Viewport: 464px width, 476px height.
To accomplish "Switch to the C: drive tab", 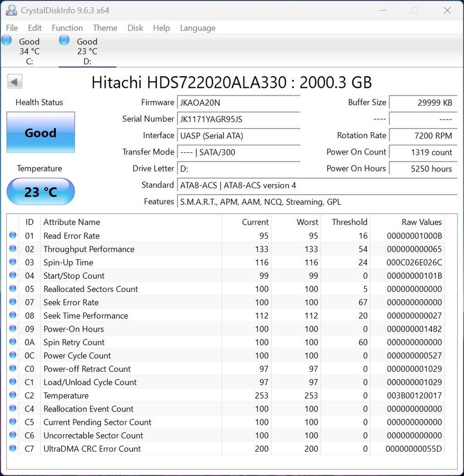I will click(x=29, y=51).
